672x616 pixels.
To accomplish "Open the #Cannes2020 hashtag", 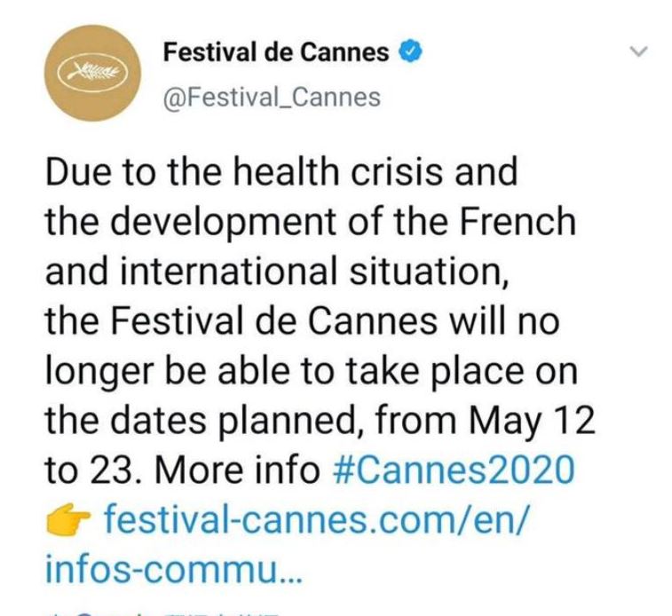I will [453, 470].
